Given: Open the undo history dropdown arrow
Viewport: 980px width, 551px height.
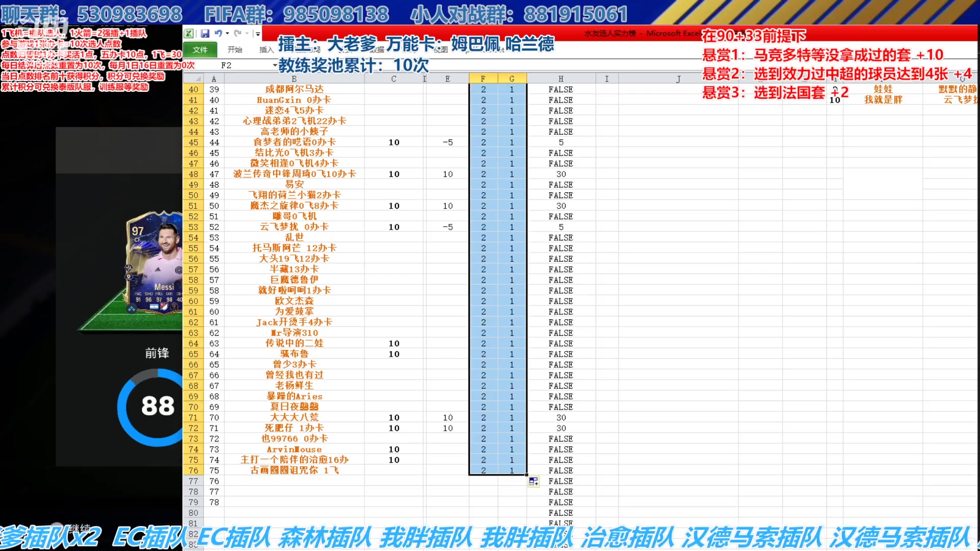Looking at the screenshot, I should tap(227, 34).
